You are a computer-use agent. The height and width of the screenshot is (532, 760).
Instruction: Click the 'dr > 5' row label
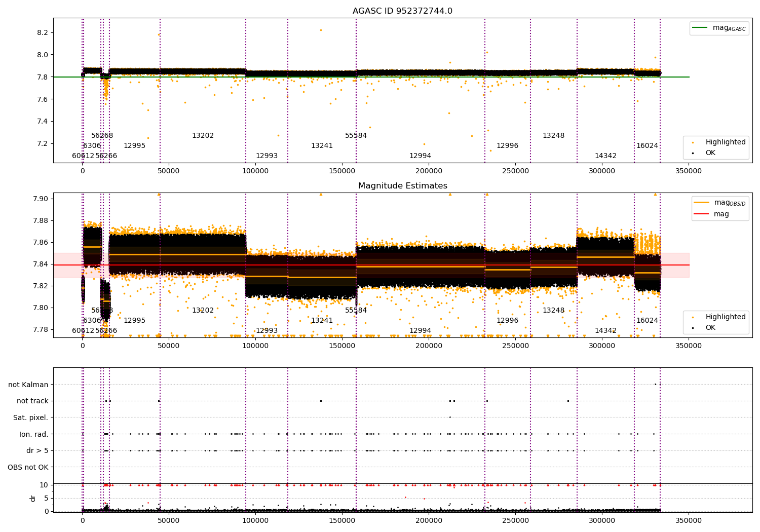point(37,450)
